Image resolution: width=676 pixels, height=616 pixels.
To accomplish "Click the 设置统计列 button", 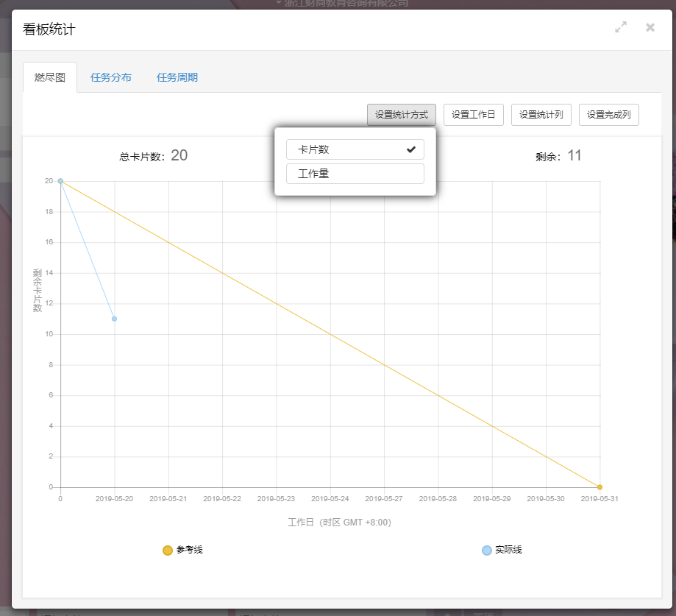I will 541,115.
